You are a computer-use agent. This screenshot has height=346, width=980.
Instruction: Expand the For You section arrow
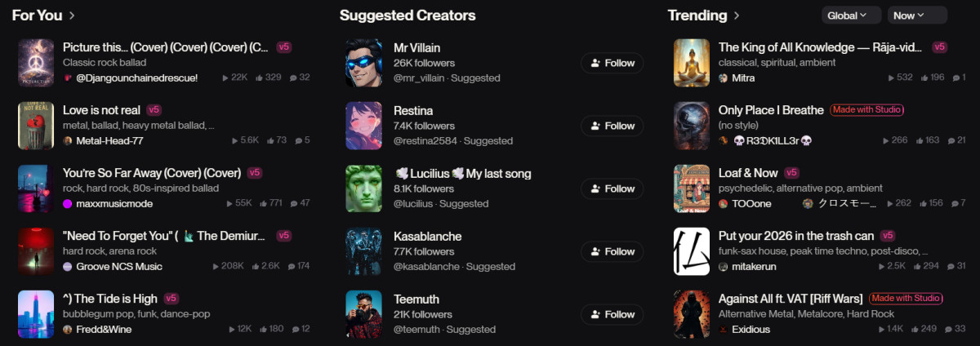click(x=72, y=16)
